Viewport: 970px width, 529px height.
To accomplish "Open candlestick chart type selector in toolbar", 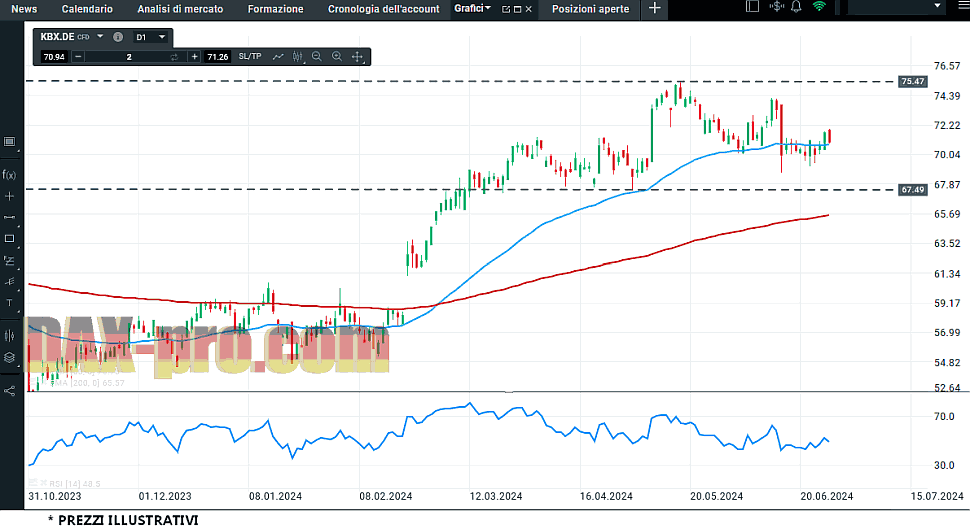I will (298, 56).
